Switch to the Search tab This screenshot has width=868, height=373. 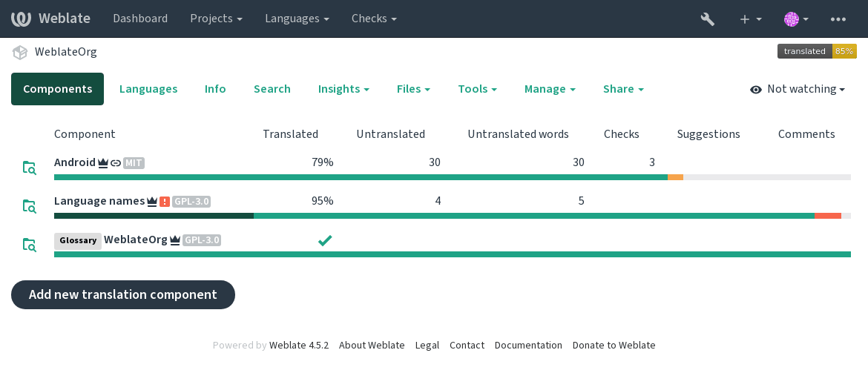pos(272,89)
